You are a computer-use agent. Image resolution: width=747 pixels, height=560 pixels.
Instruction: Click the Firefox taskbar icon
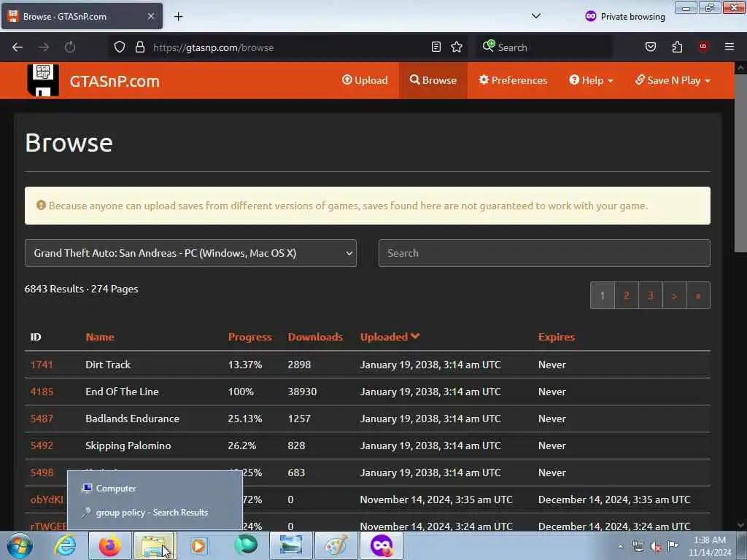coord(109,545)
